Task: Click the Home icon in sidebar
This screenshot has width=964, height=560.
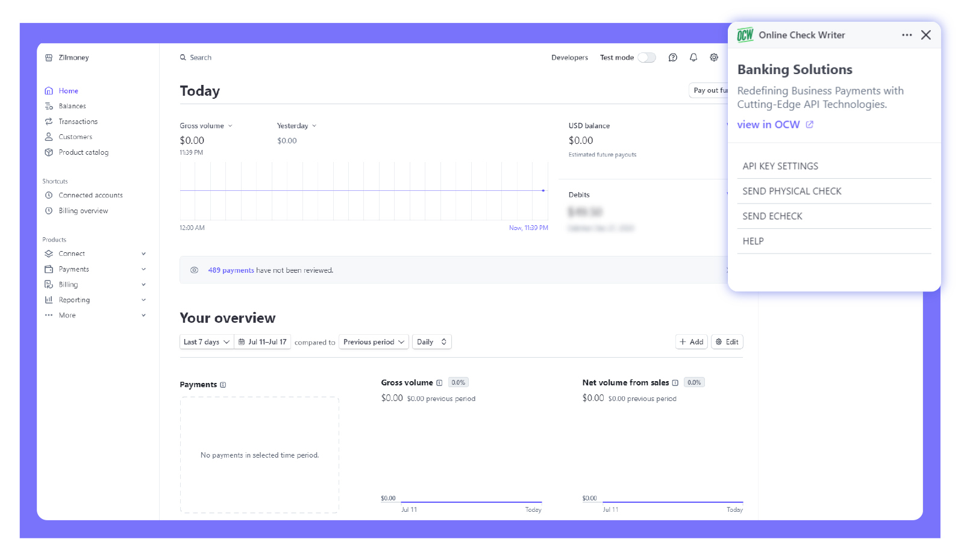Action: (x=49, y=91)
